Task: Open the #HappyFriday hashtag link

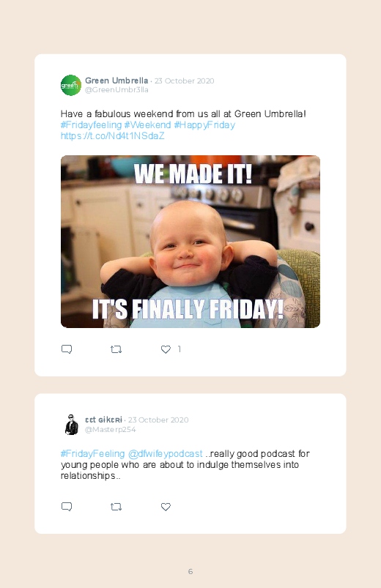Action: (x=204, y=125)
